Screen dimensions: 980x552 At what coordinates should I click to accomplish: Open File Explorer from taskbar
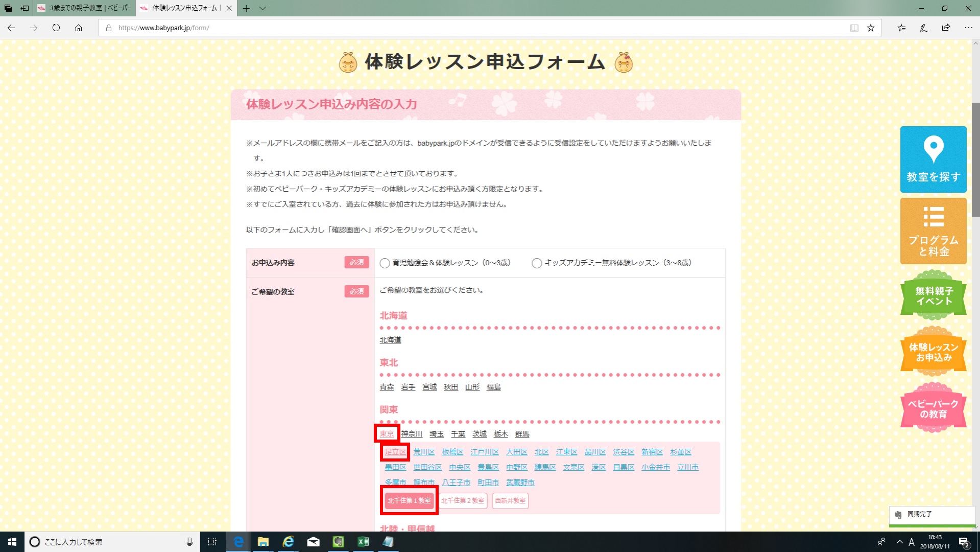263,542
